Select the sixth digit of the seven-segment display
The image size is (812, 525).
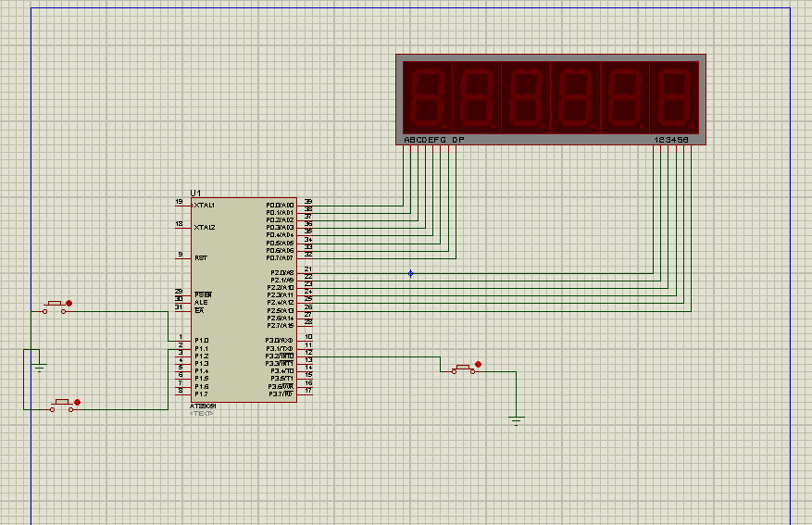click(674, 97)
